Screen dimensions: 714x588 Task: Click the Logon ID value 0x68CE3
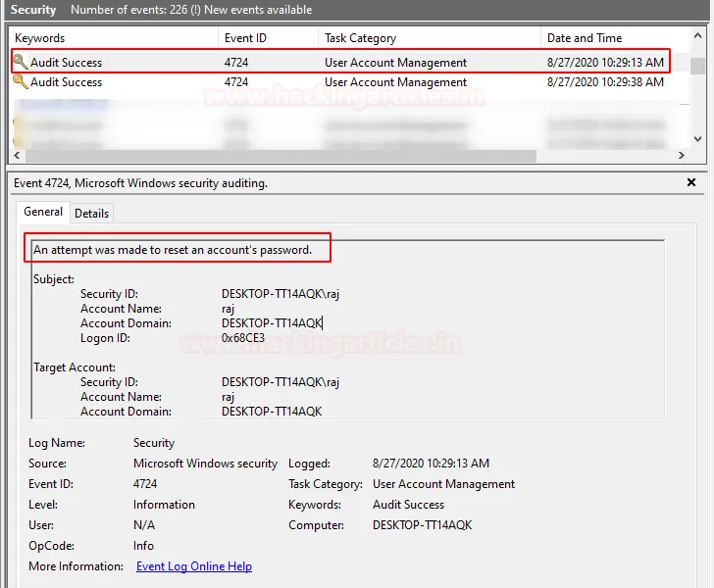click(242, 338)
